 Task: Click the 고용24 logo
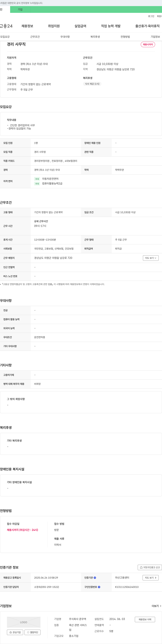6,26
